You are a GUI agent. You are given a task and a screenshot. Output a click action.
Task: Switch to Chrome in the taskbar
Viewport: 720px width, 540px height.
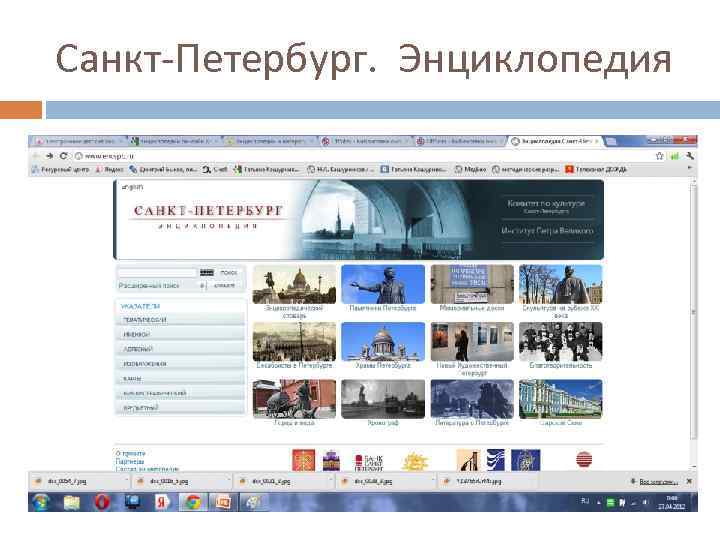tap(193, 502)
